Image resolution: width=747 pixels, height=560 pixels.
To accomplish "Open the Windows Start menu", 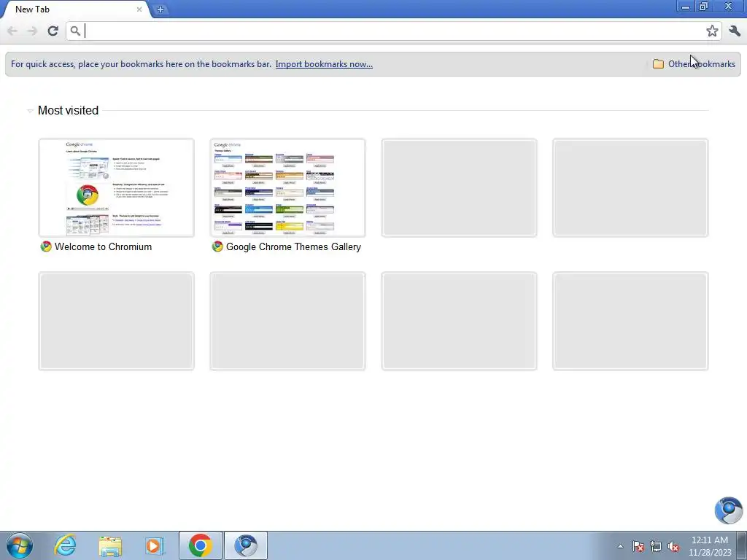I will point(20,545).
